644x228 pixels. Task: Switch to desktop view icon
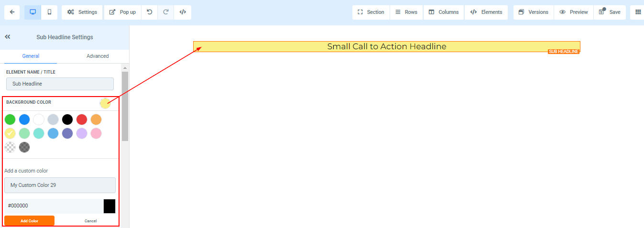pos(33,12)
